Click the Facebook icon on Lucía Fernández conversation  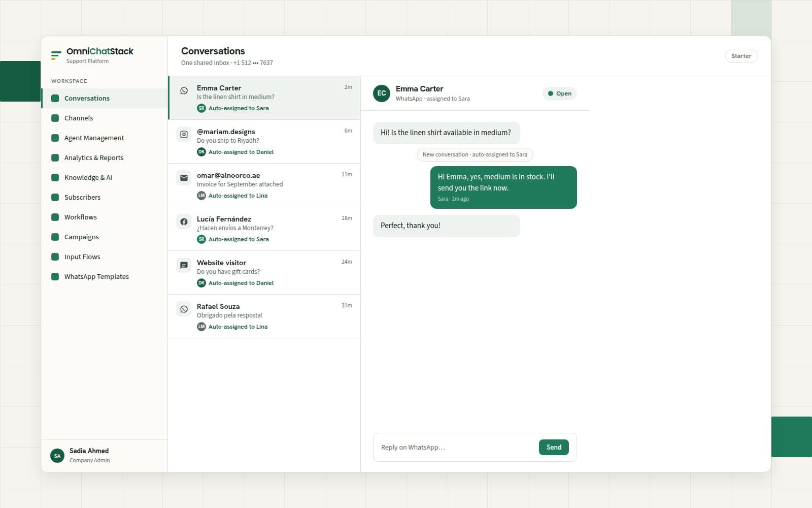pyautogui.click(x=184, y=222)
